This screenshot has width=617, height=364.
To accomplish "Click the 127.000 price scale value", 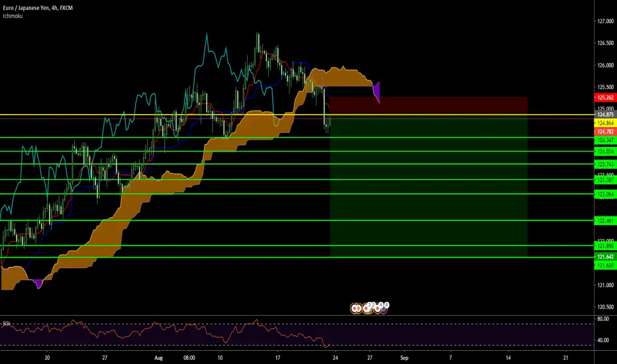I will 605,21.
